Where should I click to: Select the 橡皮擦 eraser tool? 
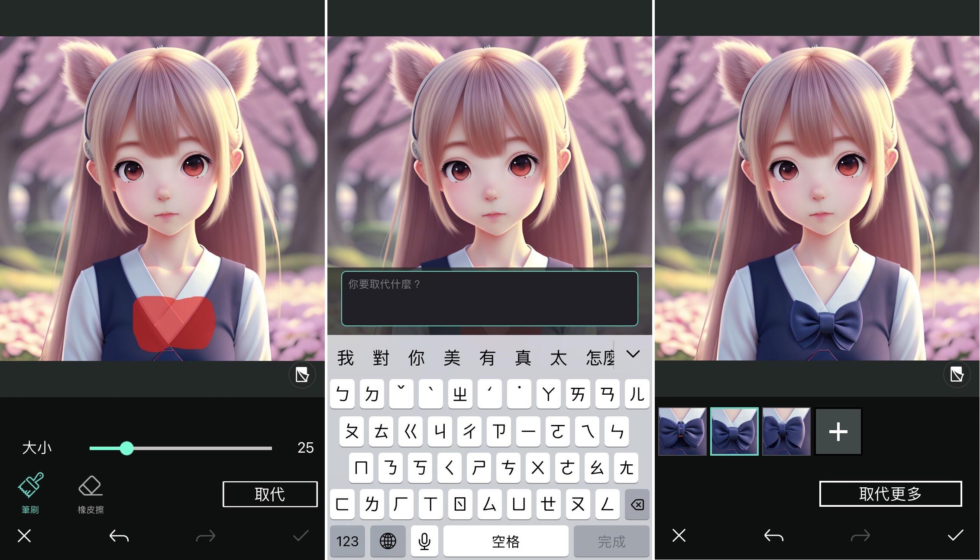(91, 493)
